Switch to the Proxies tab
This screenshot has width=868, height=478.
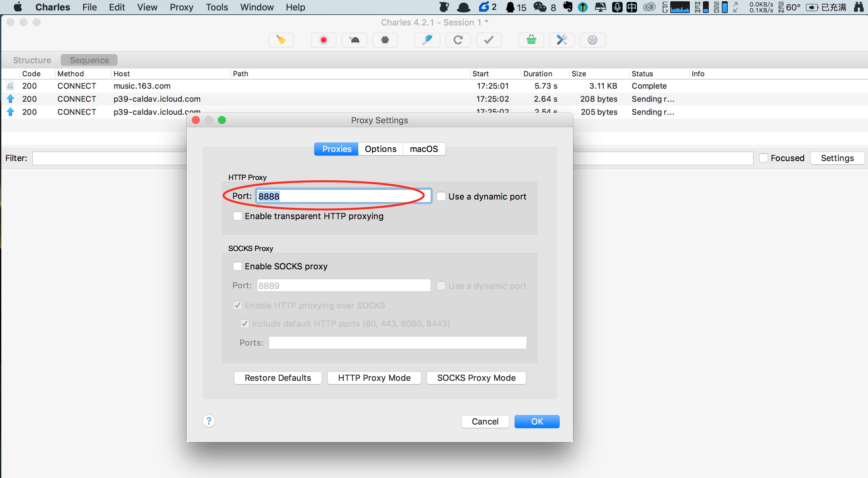336,149
